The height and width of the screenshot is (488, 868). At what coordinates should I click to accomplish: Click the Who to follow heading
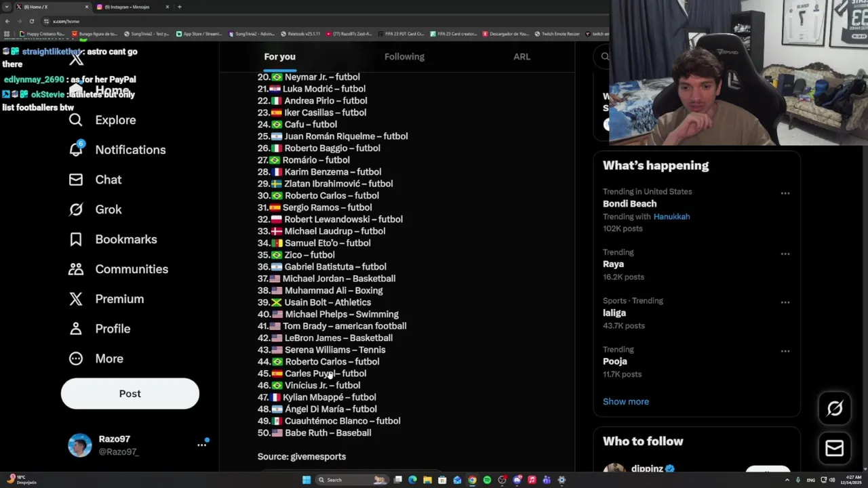coord(643,441)
